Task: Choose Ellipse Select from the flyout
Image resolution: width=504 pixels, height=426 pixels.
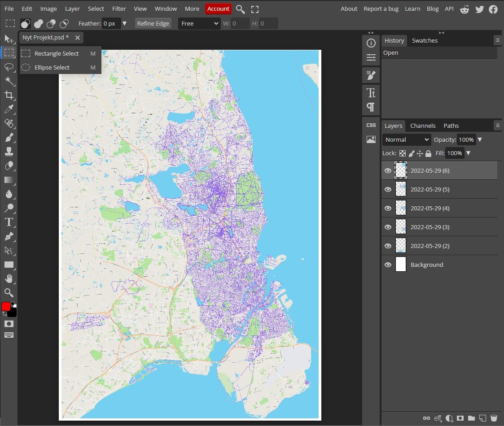Action: click(52, 67)
